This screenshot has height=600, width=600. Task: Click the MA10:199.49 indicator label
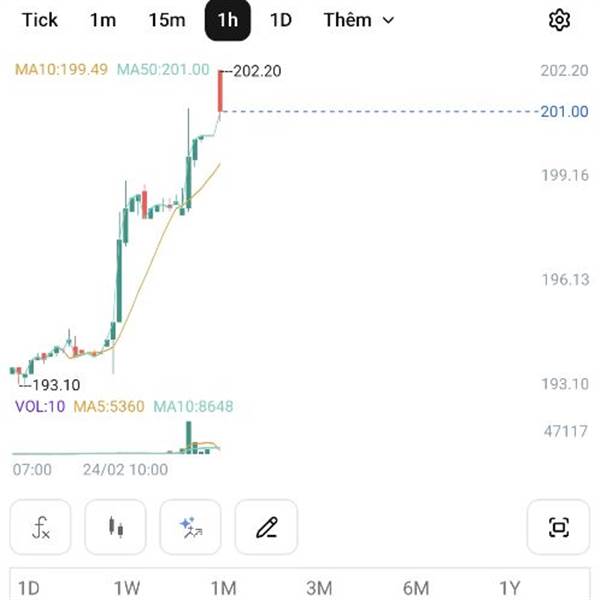61,70
